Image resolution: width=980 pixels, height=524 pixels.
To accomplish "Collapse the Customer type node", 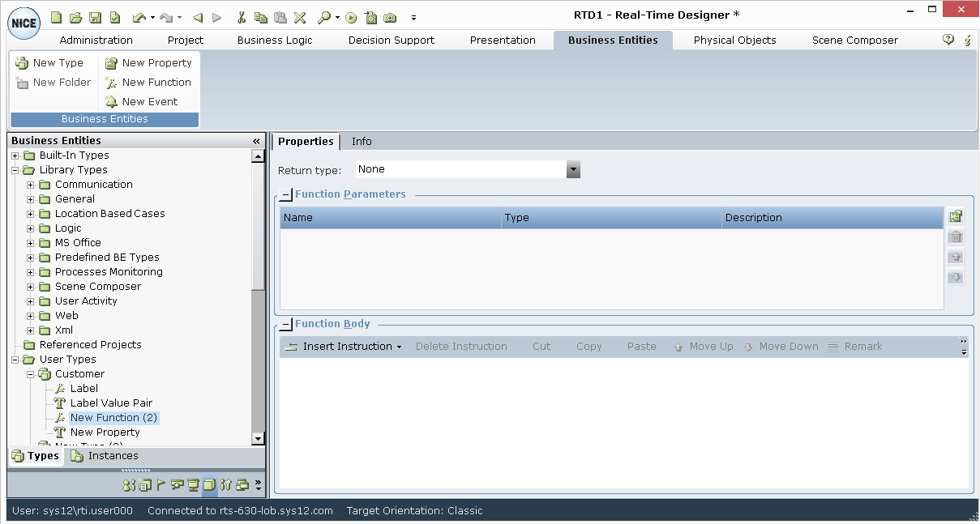I will [31, 374].
